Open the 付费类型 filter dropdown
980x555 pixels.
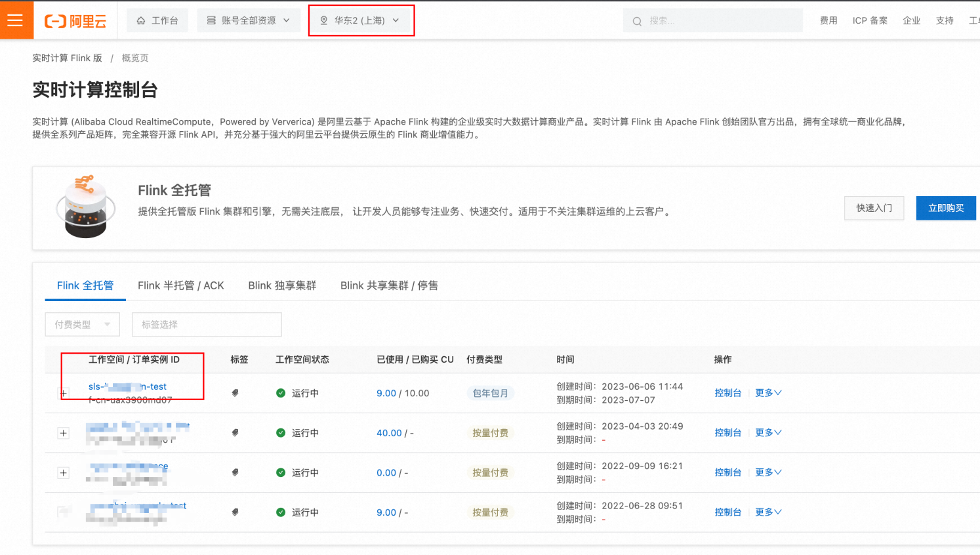[83, 325]
